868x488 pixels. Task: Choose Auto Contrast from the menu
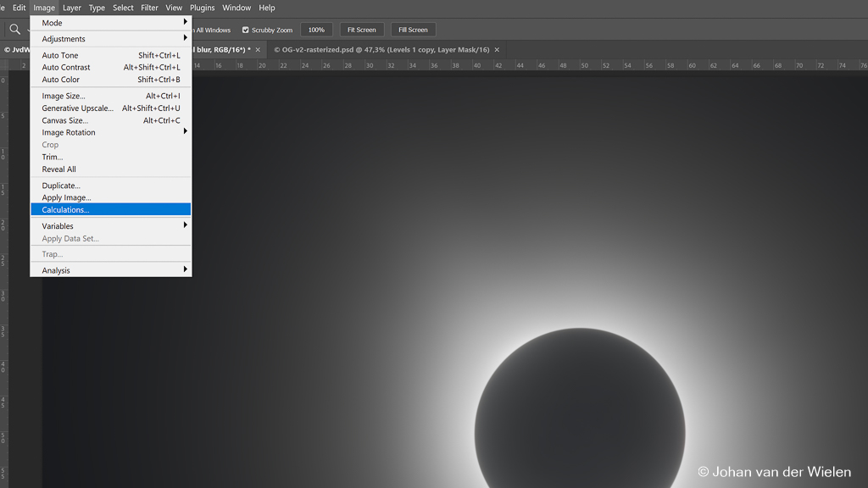(x=111, y=68)
